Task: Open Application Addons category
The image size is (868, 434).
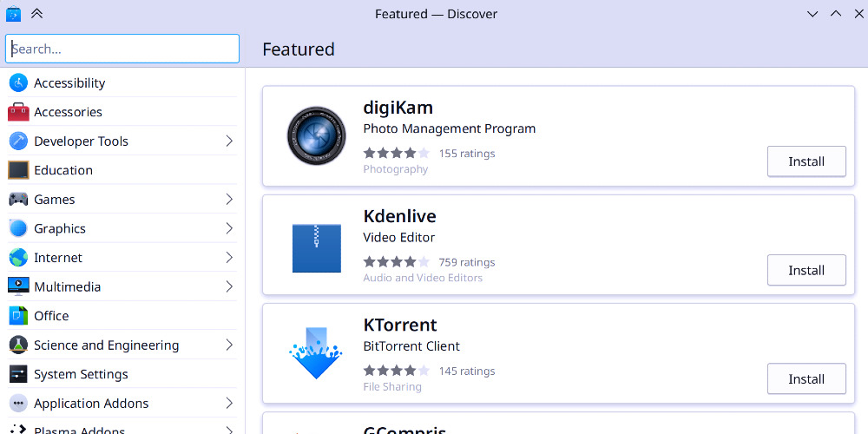Action: click(91, 404)
